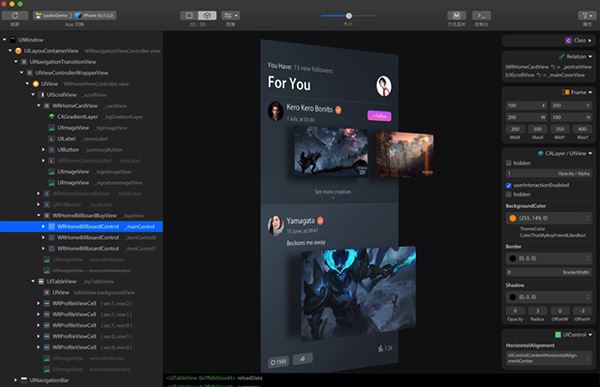Expand the Class section arrow
Screen dimensions: 600x387
pyautogui.click(x=590, y=40)
